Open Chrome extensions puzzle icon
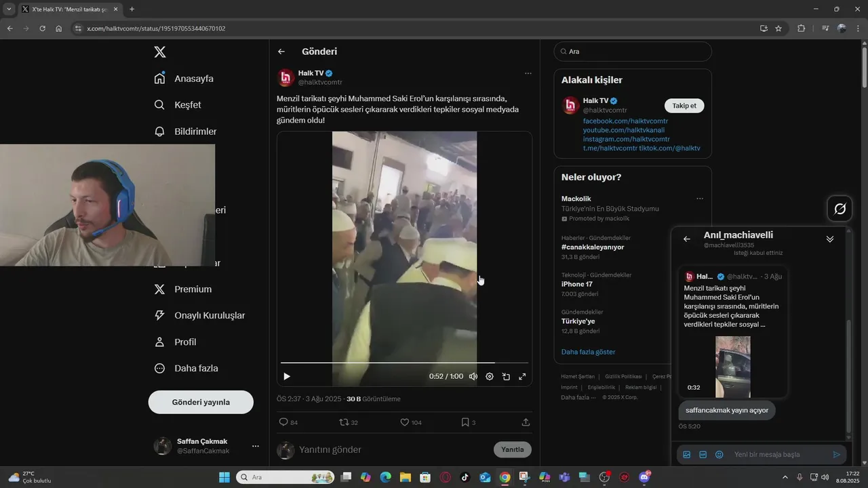 pos(801,28)
